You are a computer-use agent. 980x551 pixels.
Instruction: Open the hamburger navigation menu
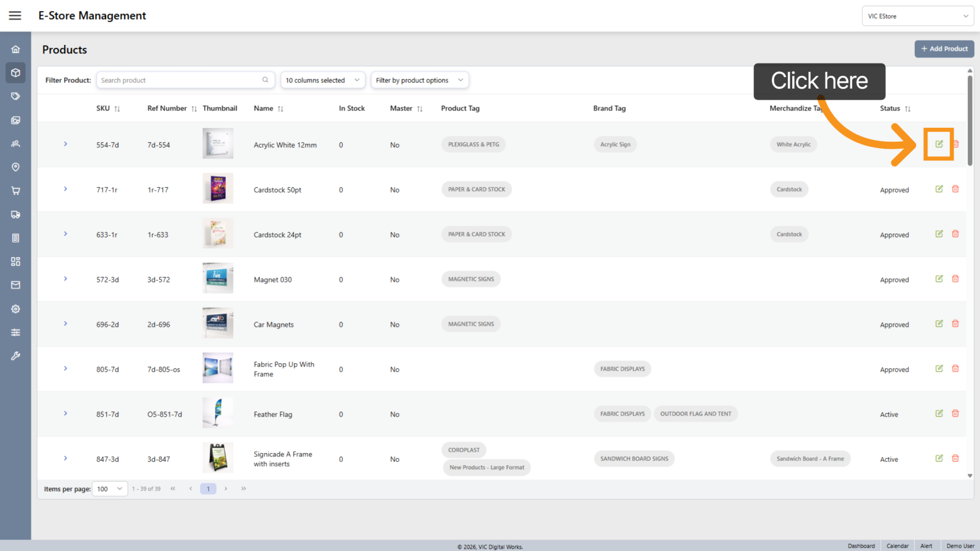click(15, 16)
